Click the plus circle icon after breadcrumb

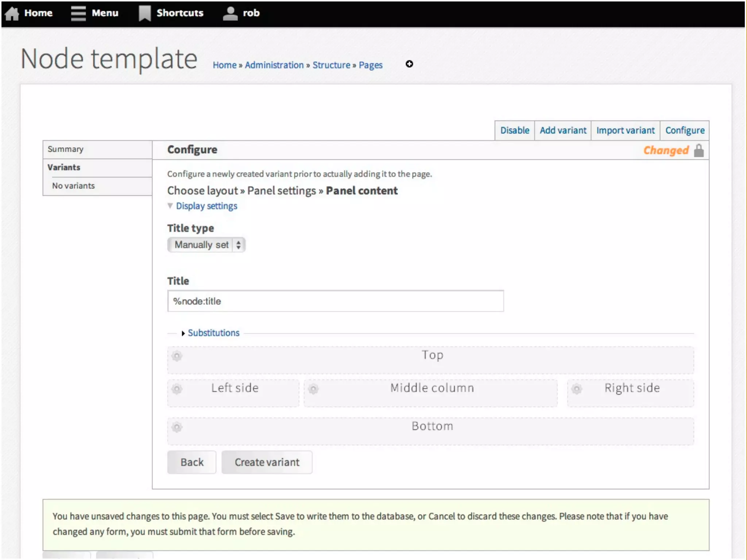point(409,64)
